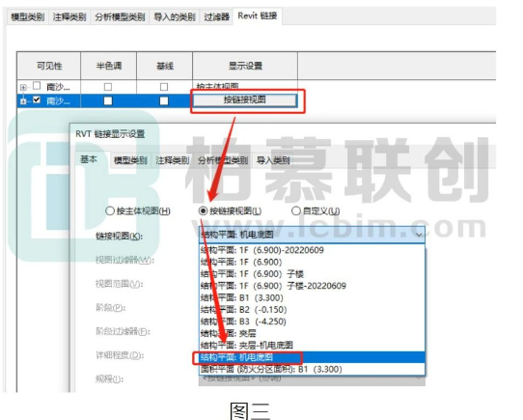Uncheck visibility of the highlighted 南沙 link
This screenshot has height=420, width=523.
[x=37, y=99]
